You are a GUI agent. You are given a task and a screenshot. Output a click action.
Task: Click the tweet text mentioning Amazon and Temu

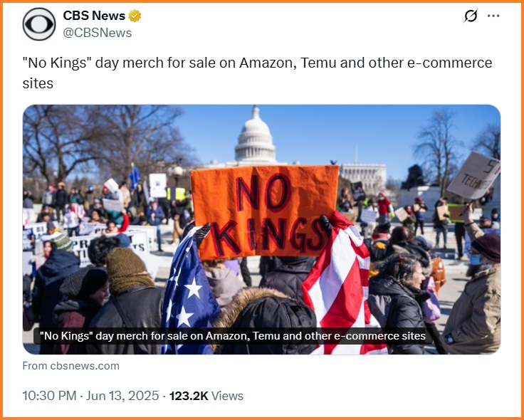[256, 73]
